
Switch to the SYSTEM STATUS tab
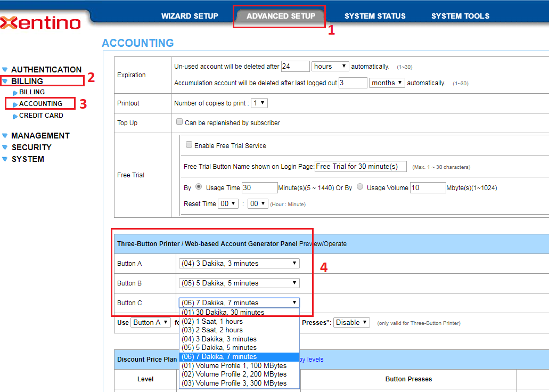[x=374, y=16]
